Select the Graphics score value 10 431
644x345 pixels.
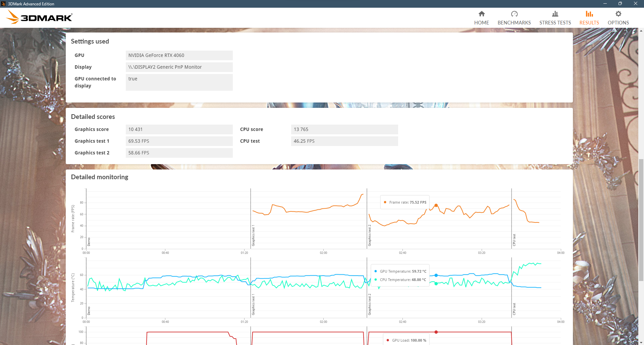click(179, 129)
